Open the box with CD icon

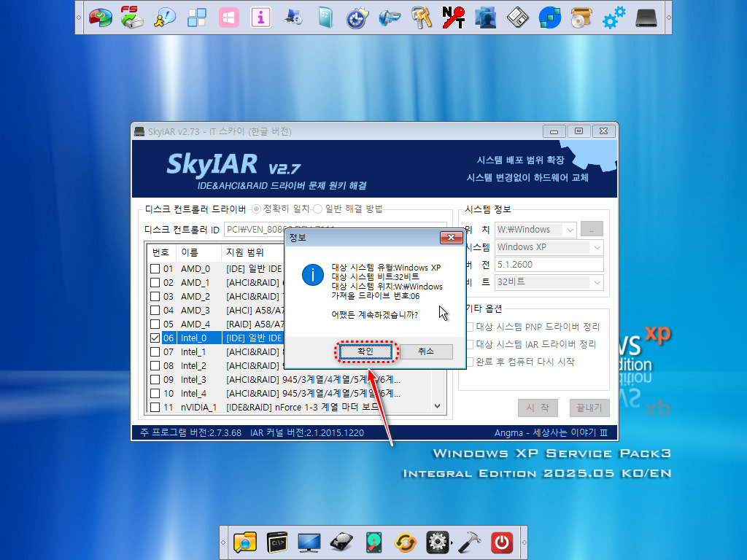(x=581, y=17)
